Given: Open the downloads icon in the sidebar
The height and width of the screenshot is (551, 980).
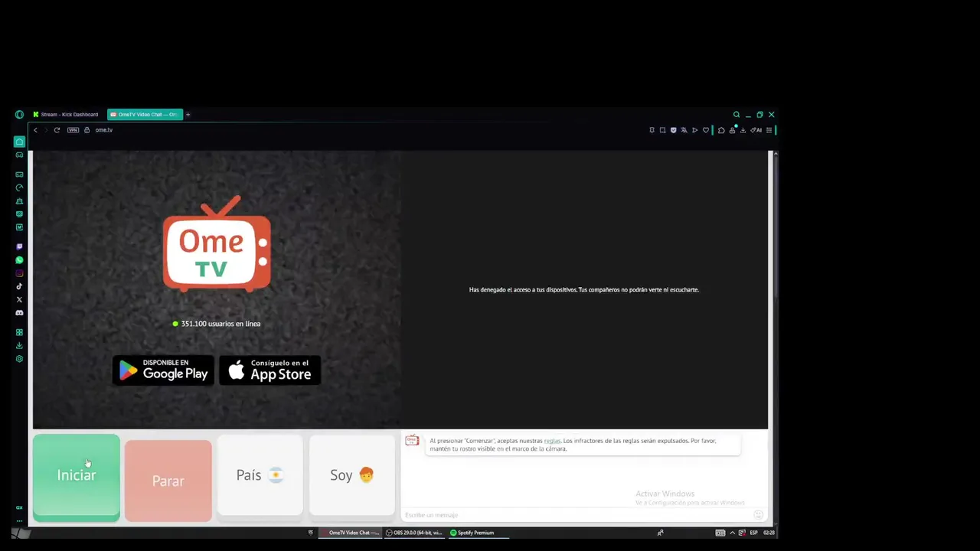Looking at the screenshot, I should (19, 345).
